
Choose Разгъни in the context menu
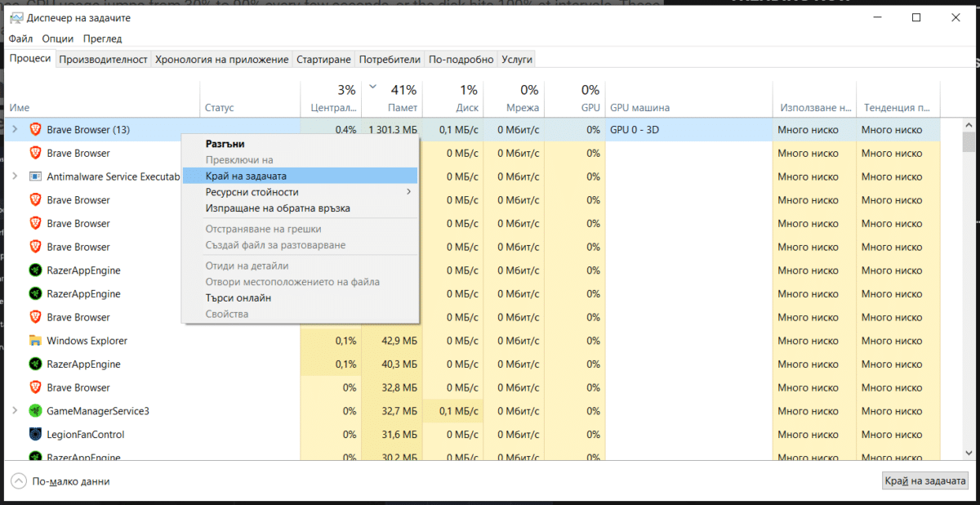click(300, 144)
